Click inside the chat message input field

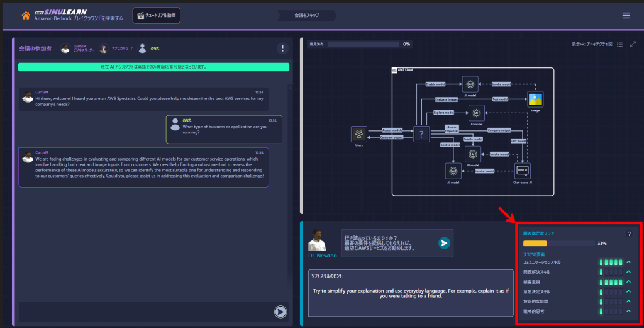coord(146,312)
